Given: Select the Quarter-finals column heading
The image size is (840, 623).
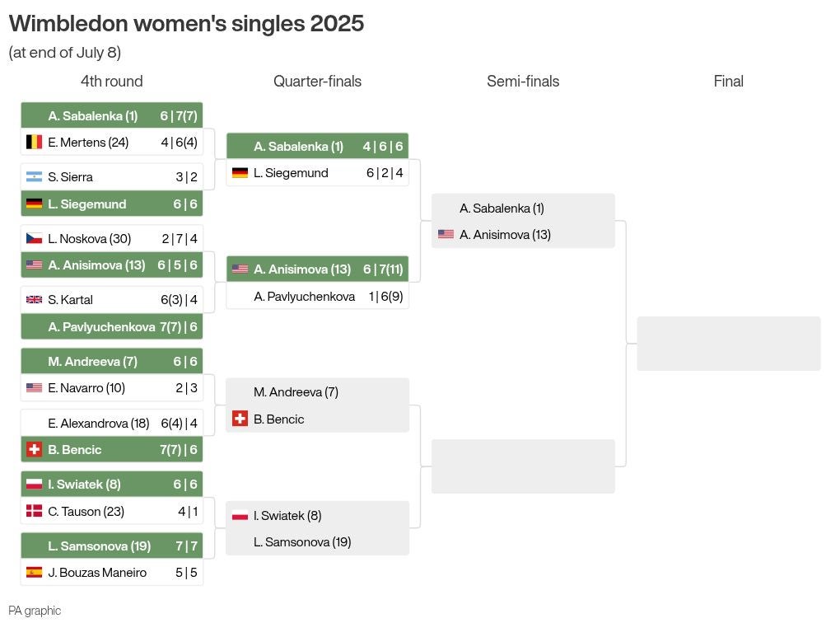Looking at the screenshot, I should 317,81.
